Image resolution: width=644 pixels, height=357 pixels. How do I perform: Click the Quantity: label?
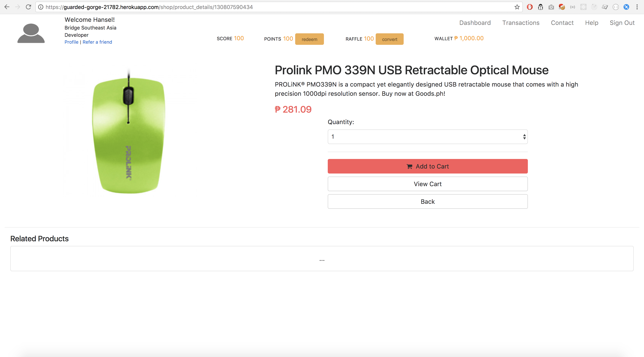click(x=341, y=122)
